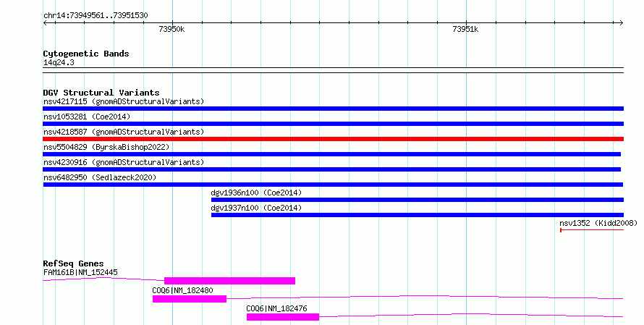Select the FAM161B magenta exon block
The height and width of the screenshot is (325, 644).
pyautogui.click(x=229, y=281)
